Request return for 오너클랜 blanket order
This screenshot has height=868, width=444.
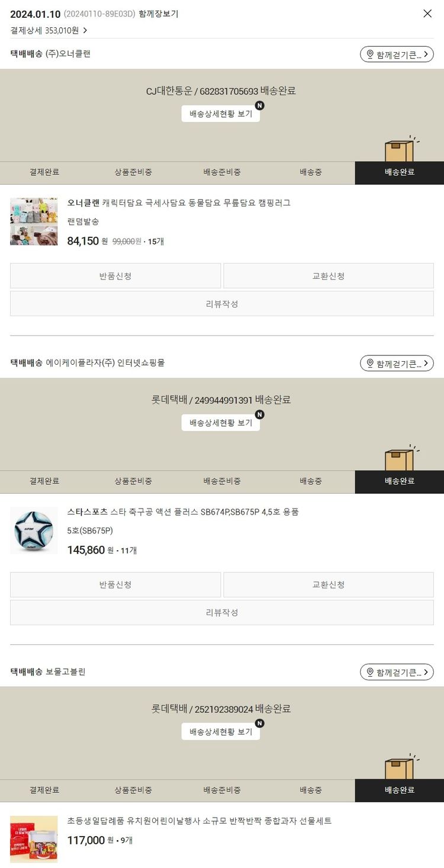tap(115, 276)
